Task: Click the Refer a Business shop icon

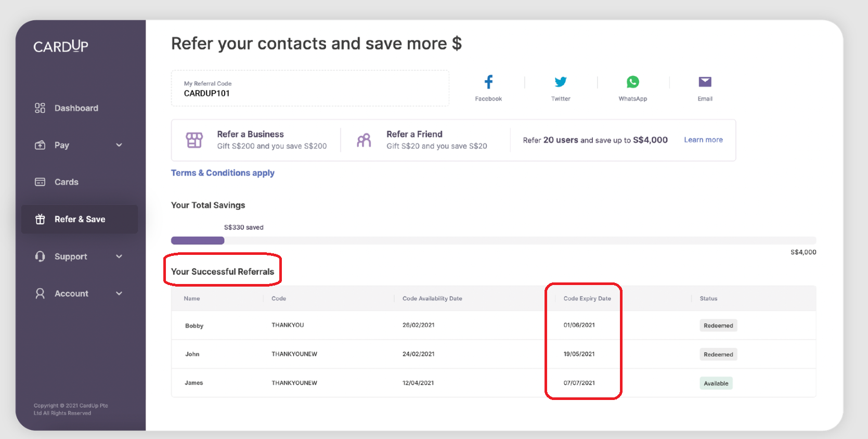Action: tap(195, 140)
